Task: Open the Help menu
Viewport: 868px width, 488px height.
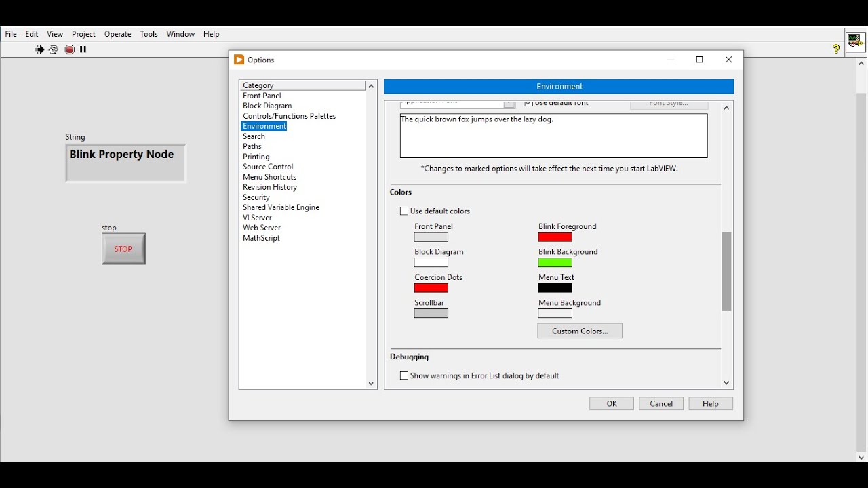Action: [x=212, y=34]
